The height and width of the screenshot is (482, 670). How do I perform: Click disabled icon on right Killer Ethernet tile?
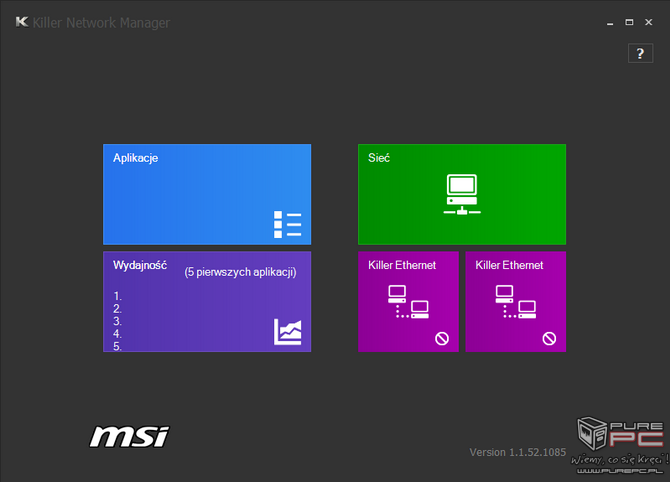pyautogui.click(x=549, y=339)
